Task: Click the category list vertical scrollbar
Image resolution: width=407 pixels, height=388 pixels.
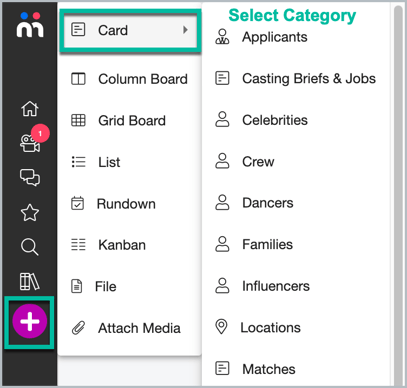Action: pos(398,195)
